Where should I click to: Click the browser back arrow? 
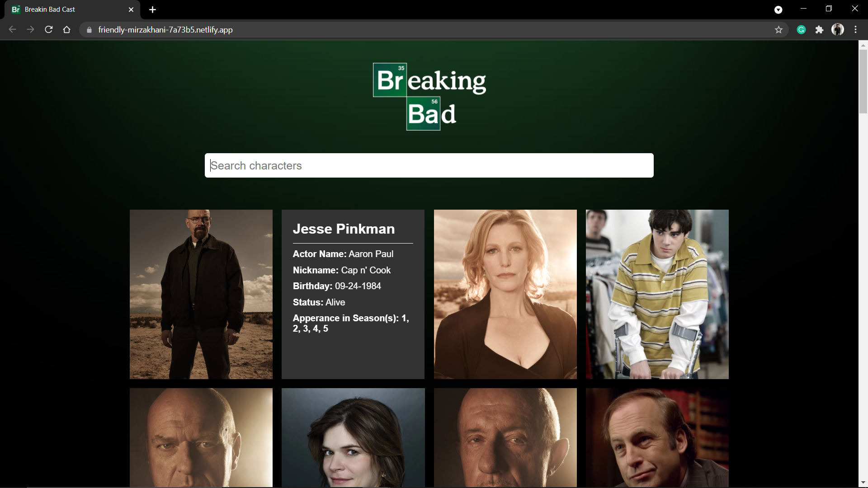coord(12,29)
